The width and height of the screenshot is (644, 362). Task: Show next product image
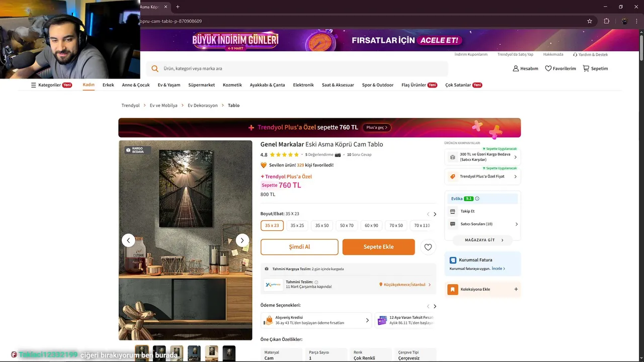pyautogui.click(x=242, y=240)
